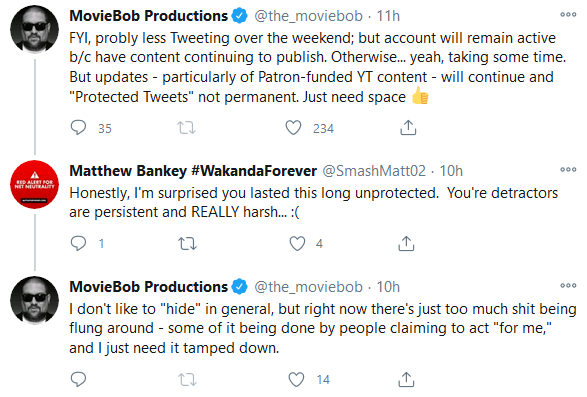Share the first MovieBob tweet

coord(408,128)
